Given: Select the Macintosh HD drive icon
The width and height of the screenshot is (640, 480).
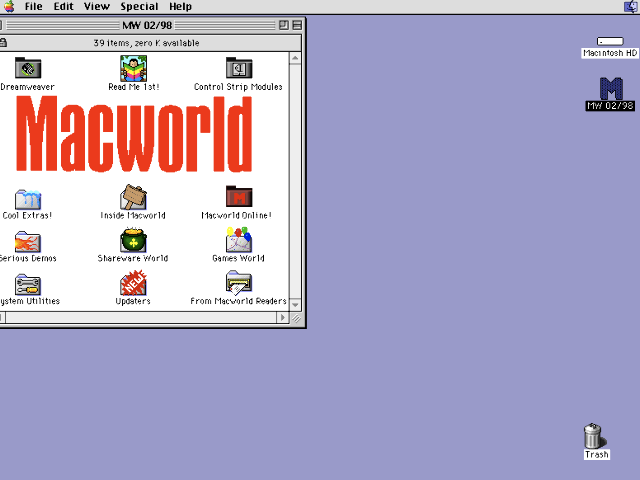Looking at the screenshot, I should tap(610, 41).
